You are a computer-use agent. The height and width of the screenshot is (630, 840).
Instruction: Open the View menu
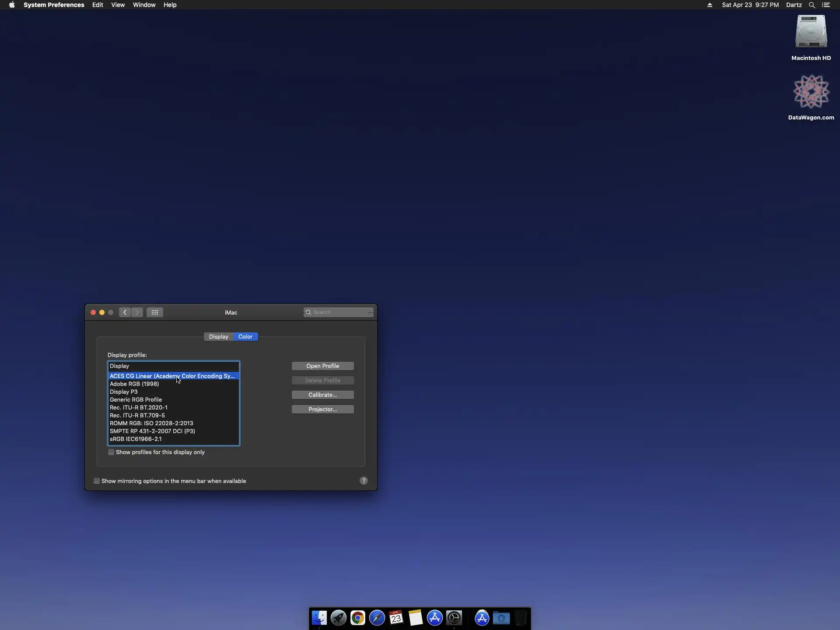(x=118, y=5)
